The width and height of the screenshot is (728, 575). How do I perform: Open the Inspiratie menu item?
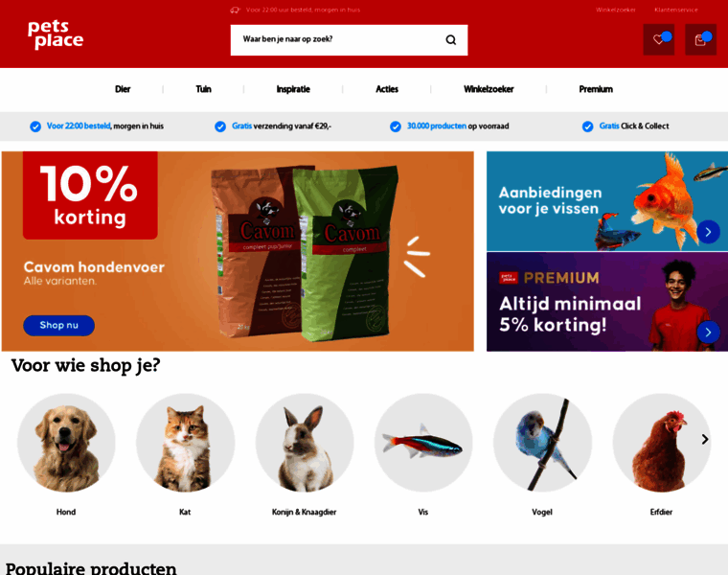coord(293,89)
